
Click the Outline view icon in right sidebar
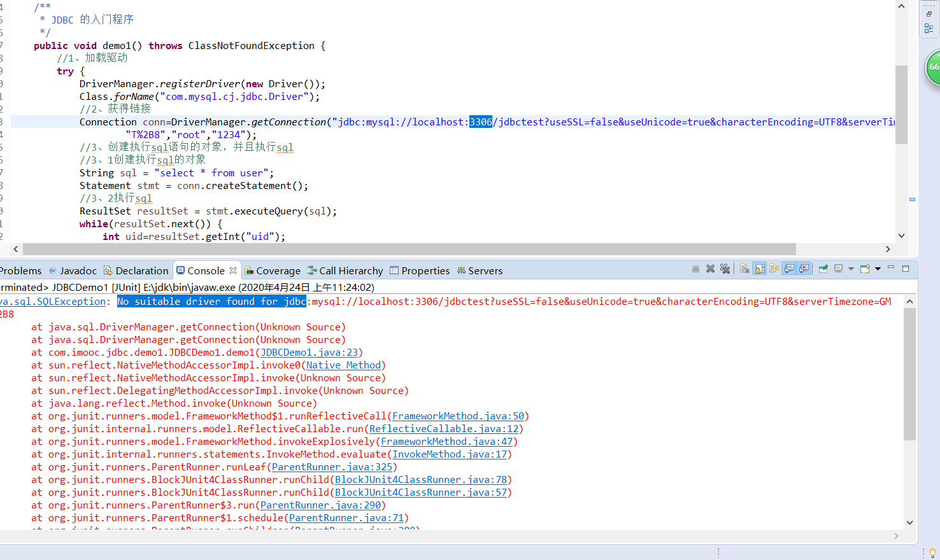[929, 29]
